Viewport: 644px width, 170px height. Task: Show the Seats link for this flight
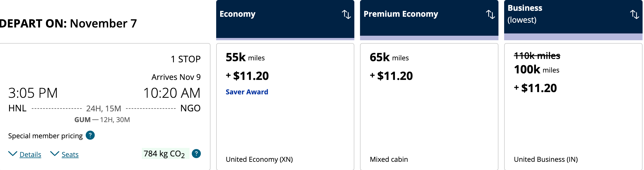click(70, 154)
